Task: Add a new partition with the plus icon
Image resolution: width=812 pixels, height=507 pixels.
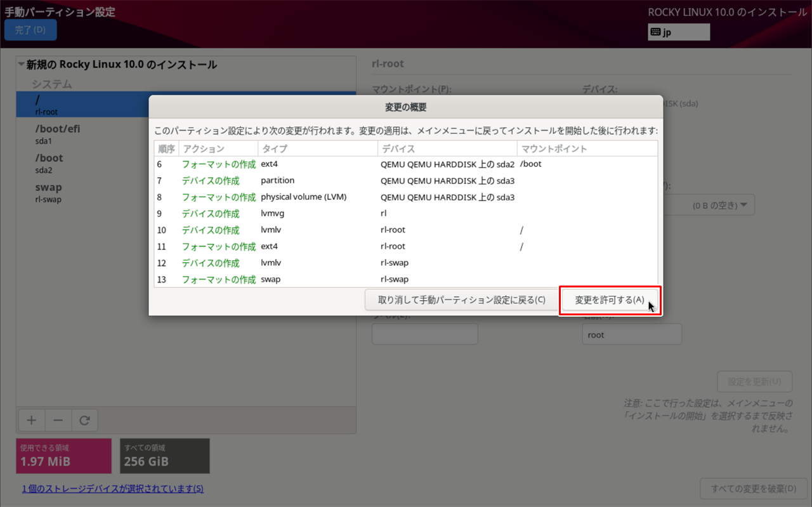Action: (x=31, y=419)
